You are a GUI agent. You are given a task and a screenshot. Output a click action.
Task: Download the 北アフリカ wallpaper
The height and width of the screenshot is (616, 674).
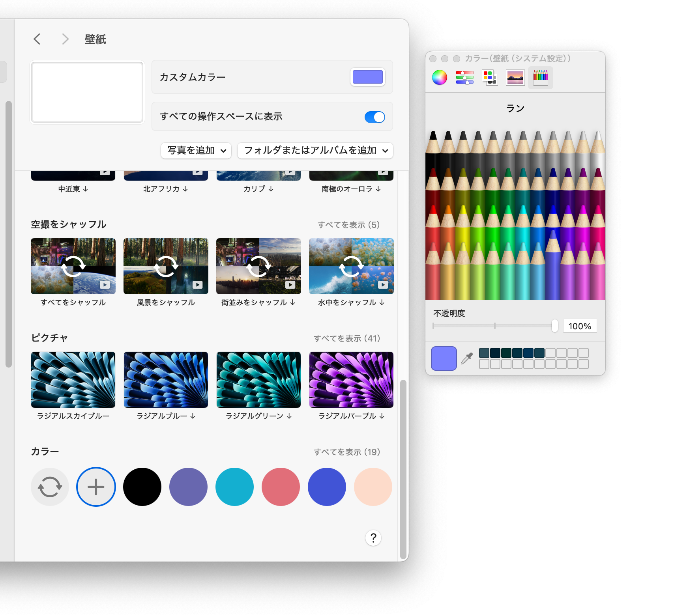point(185,189)
